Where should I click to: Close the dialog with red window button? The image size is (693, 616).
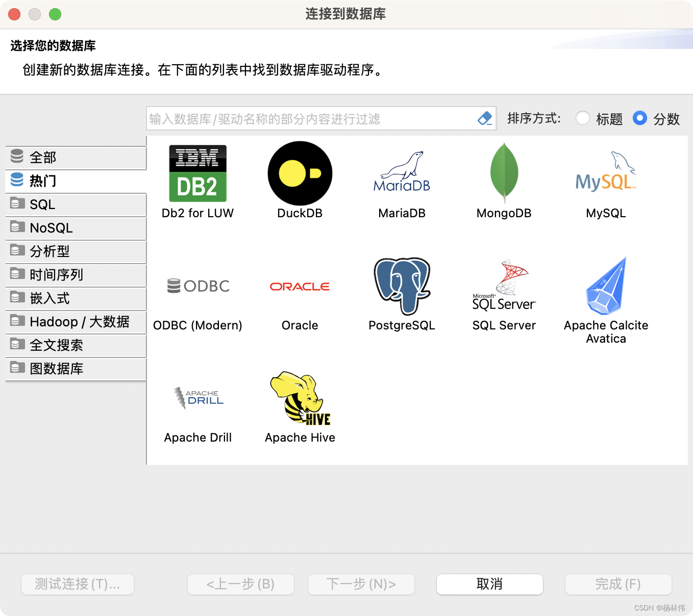point(15,14)
